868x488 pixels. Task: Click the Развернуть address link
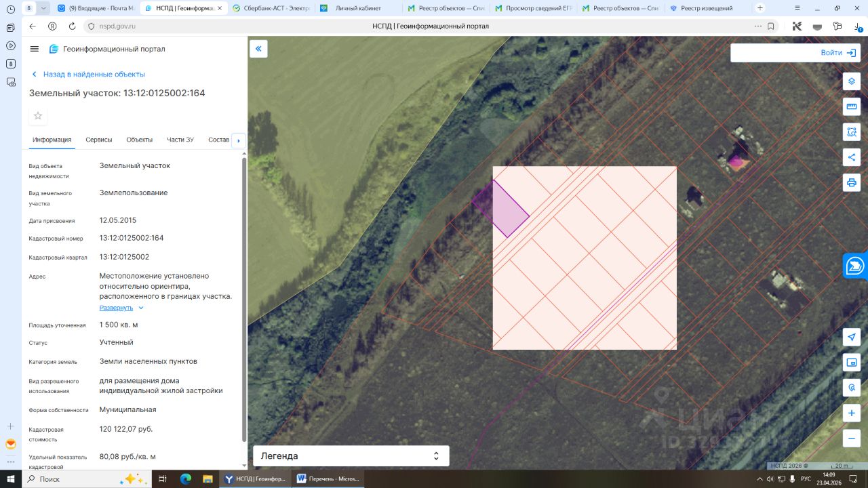coord(117,308)
